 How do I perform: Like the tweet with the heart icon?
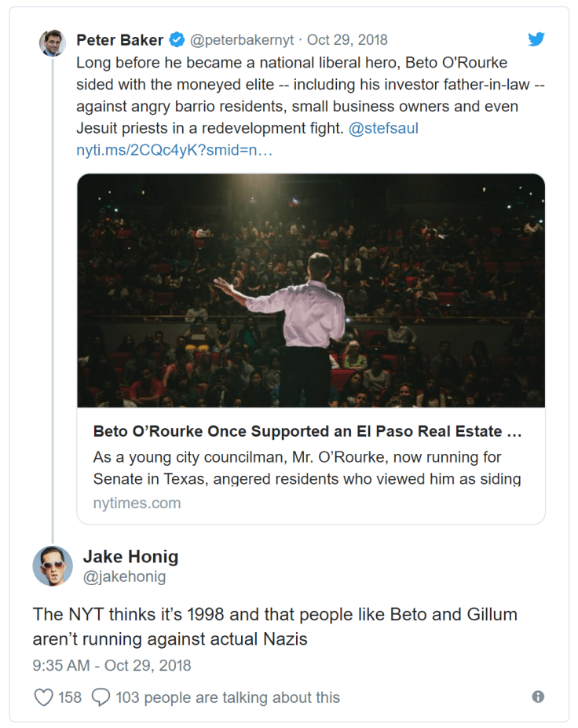pyautogui.click(x=44, y=697)
